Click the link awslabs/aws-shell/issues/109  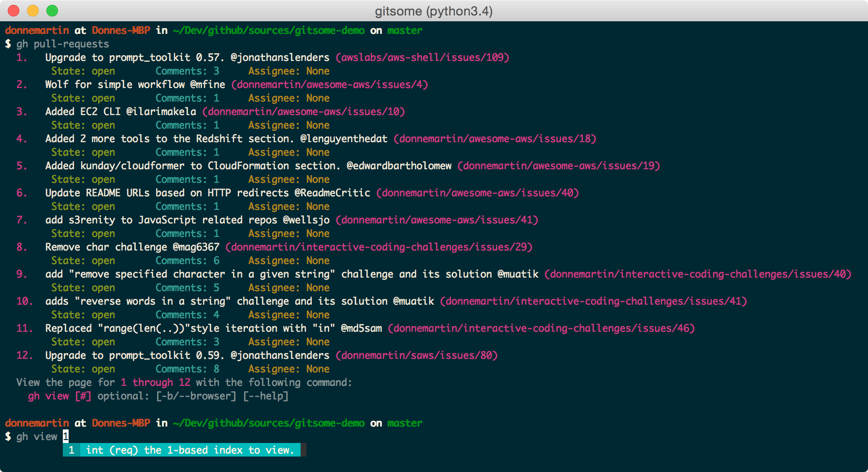pyautogui.click(x=422, y=58)
